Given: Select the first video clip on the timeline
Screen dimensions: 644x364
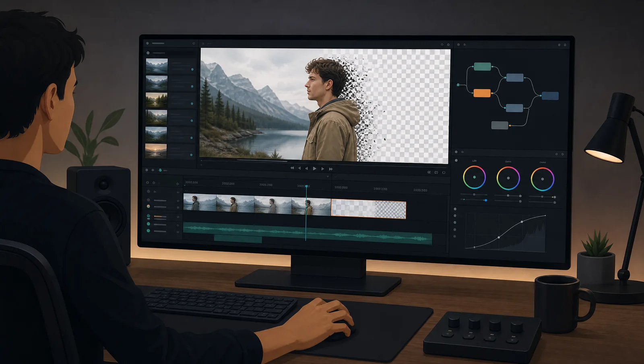Looking at the screenshot, I should [x=200, y=202].
